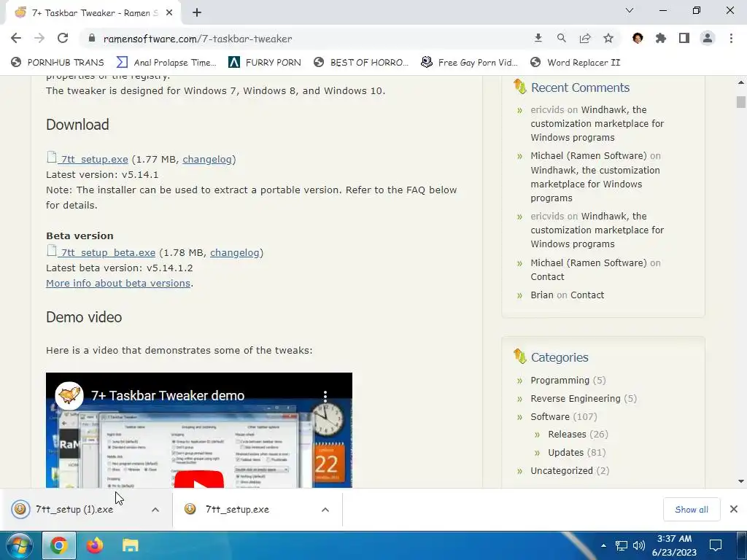Close the downloads bar

point(734,509)
